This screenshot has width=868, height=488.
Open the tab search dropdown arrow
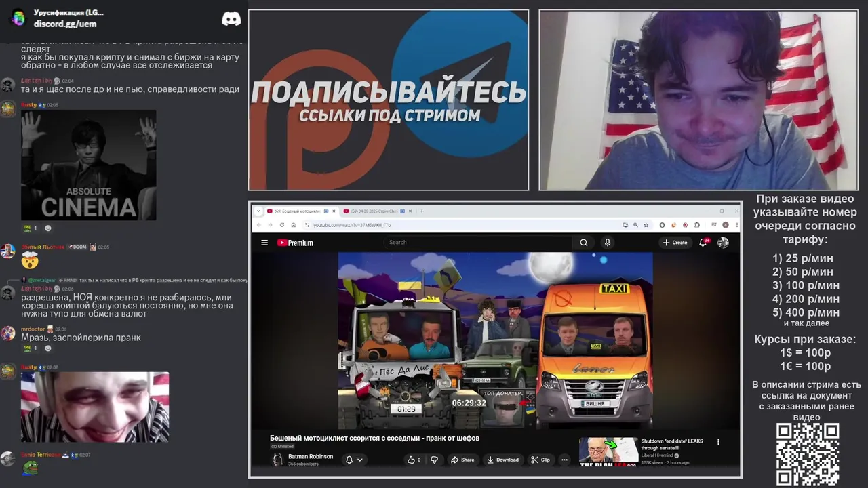pos(258,211)
